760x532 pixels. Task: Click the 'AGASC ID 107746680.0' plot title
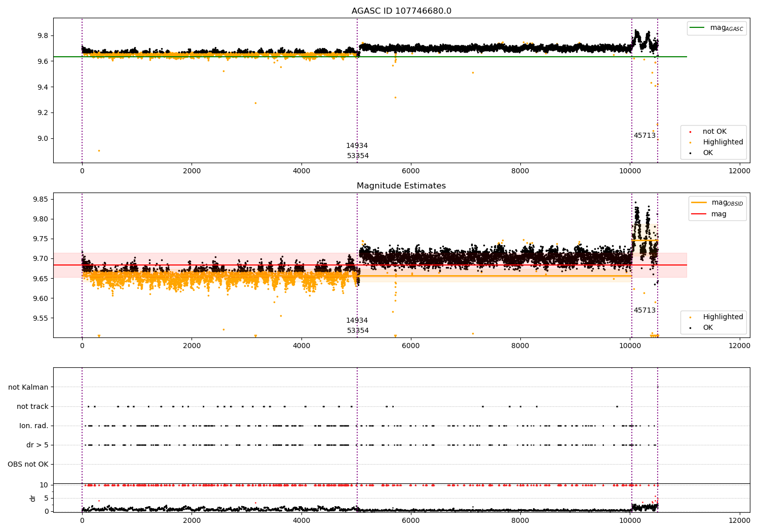point(401,11)
